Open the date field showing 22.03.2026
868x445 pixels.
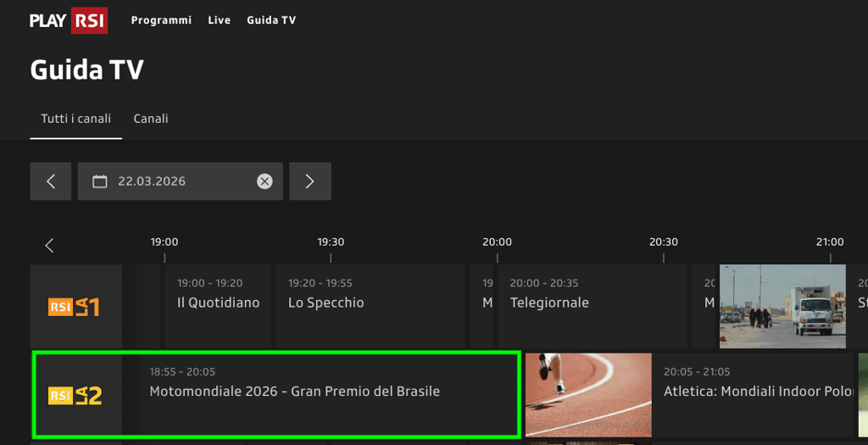(x=180, y=181)
